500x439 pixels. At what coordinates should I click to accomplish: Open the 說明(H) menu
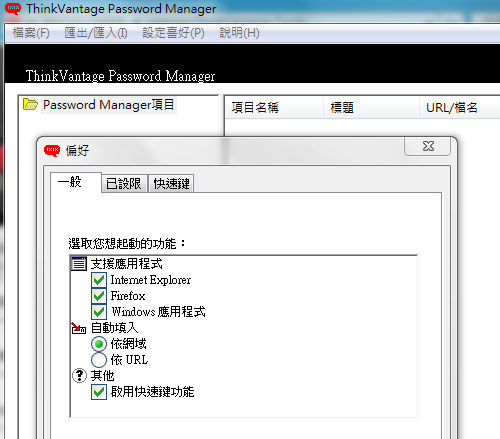coord(239,33)
